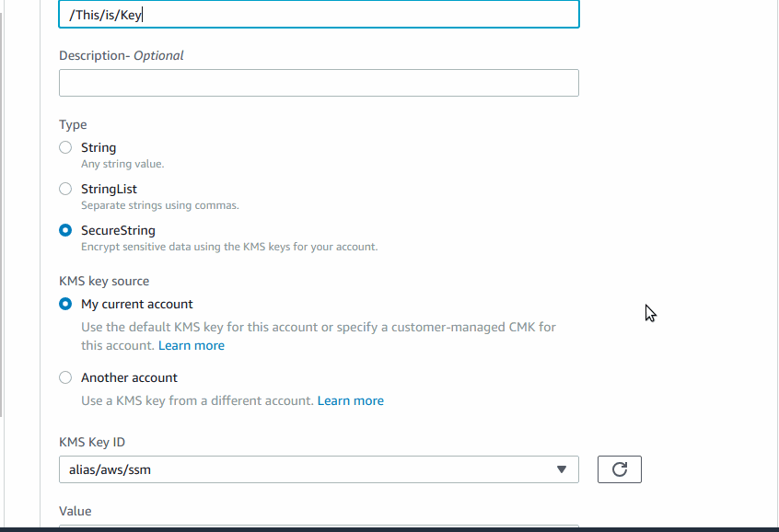
Task: Click the 'Separate strings using commas.' text
Action: point(160,205)
